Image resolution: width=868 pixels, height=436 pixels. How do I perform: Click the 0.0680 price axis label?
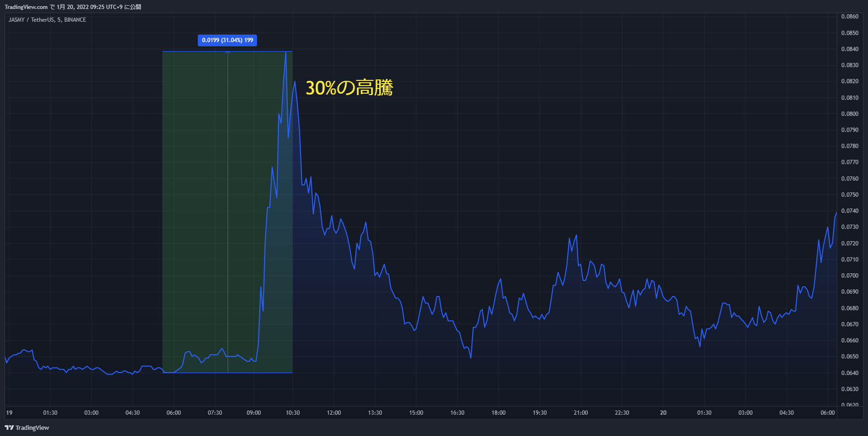(850, 308)
